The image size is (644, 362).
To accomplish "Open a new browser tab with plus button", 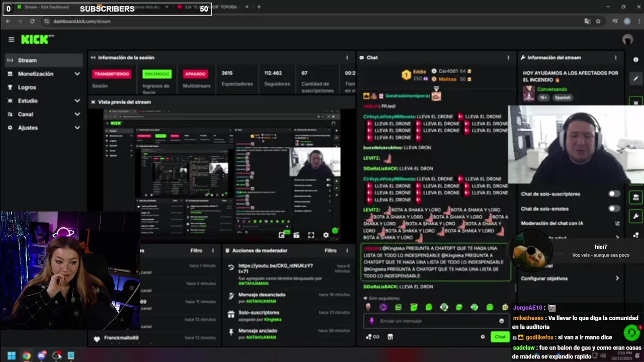I will tap(259, 7).
